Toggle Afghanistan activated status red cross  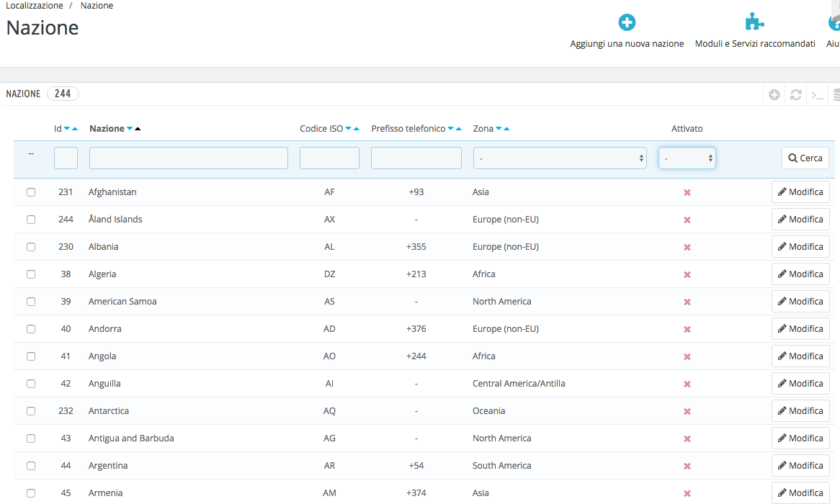[x=687, y=192]
